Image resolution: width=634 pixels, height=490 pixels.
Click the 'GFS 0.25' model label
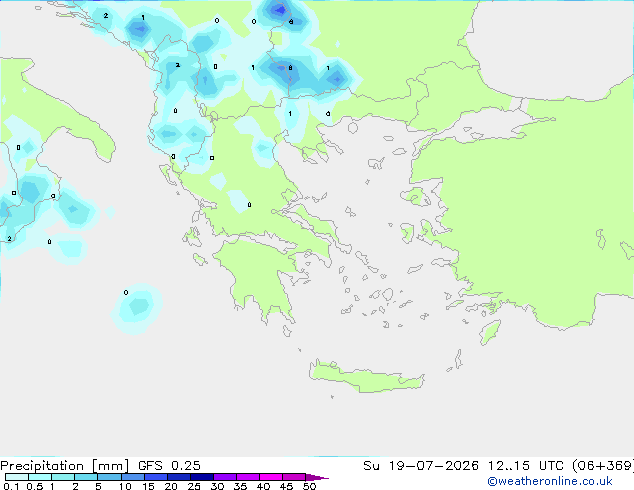coord(169,465)
